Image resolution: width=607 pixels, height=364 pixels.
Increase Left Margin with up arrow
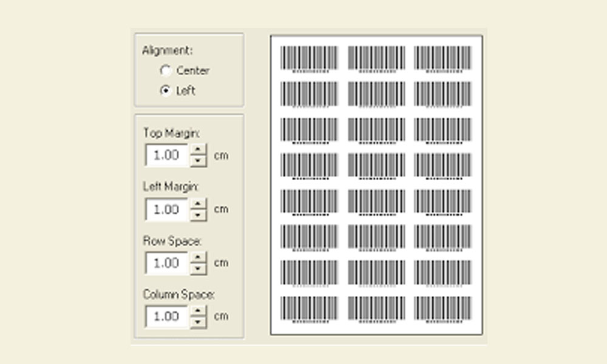coord(198,204)
